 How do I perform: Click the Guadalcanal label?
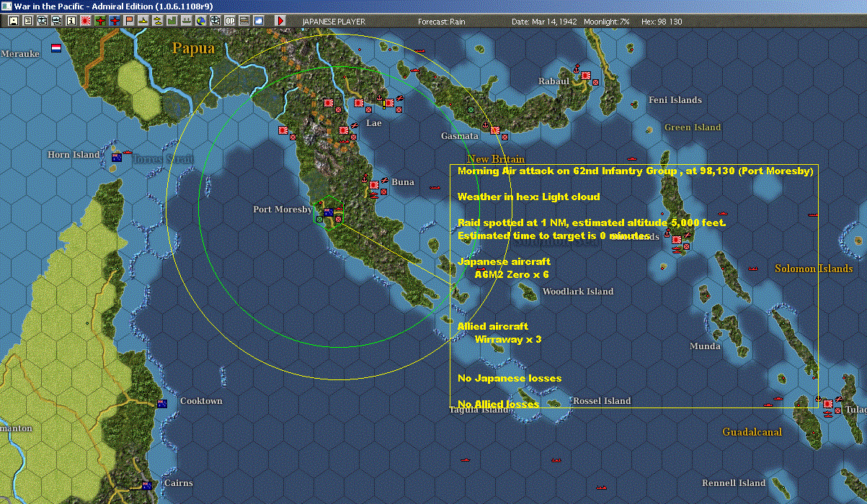752,432
